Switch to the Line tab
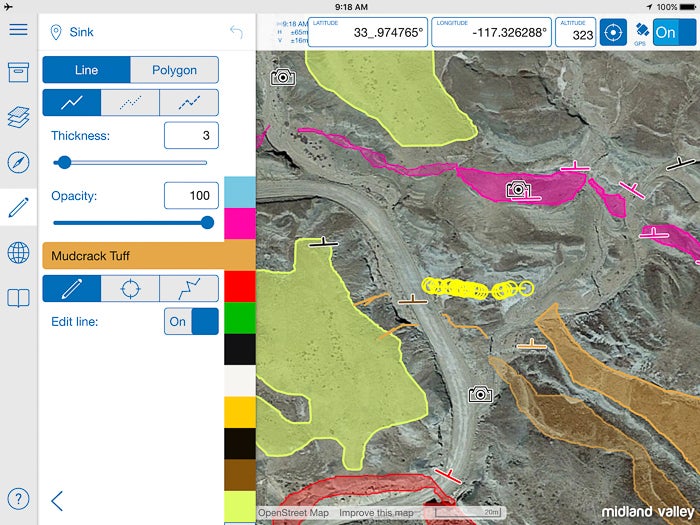This screenshot has height=525, width=700. coord(86,70)
